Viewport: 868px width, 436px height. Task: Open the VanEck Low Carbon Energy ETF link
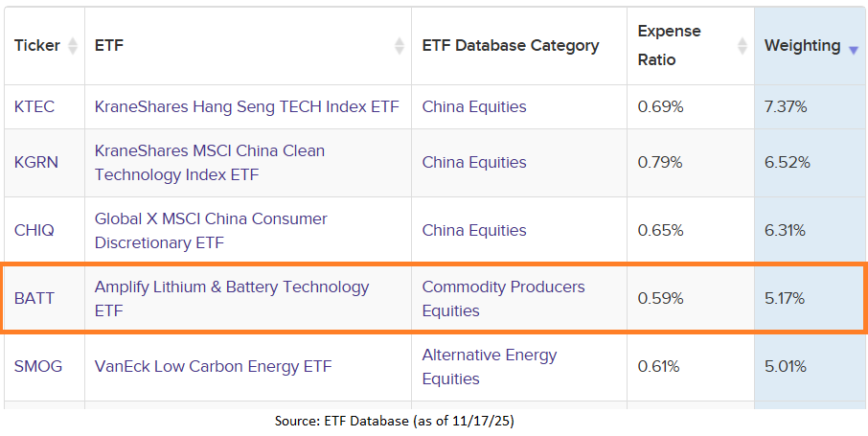tap(213, 366)
